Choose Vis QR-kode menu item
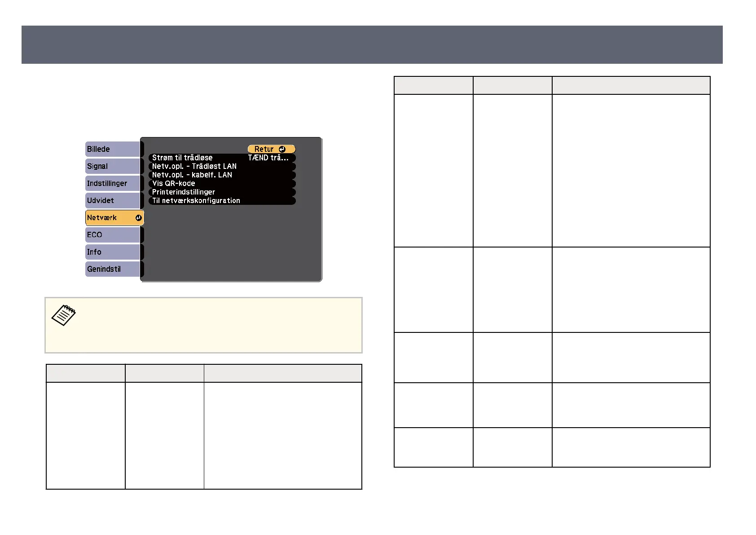This screenshot has width=756, height=535. (174, 183)
